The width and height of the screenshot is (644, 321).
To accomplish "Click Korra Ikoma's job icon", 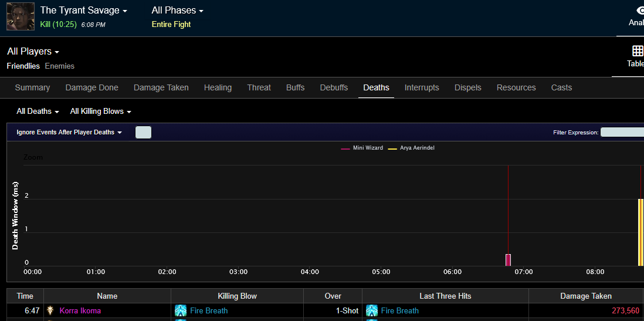I will (50, 310).
